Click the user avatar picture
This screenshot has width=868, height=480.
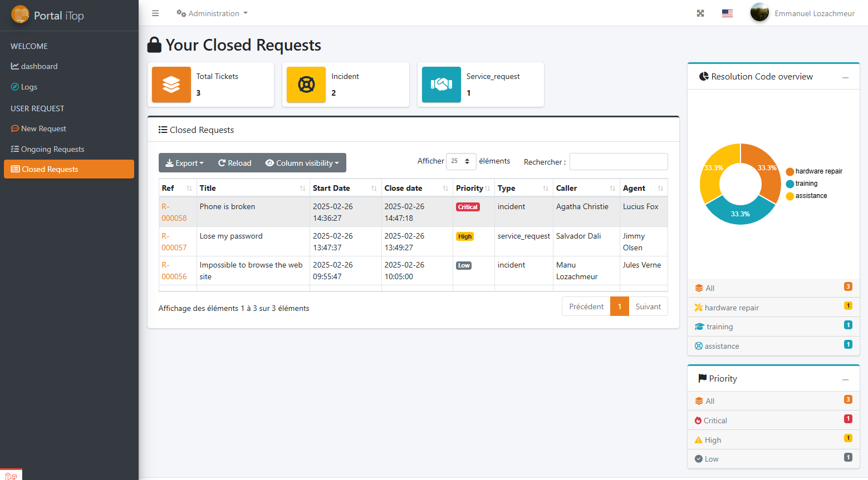click(759, 13)
